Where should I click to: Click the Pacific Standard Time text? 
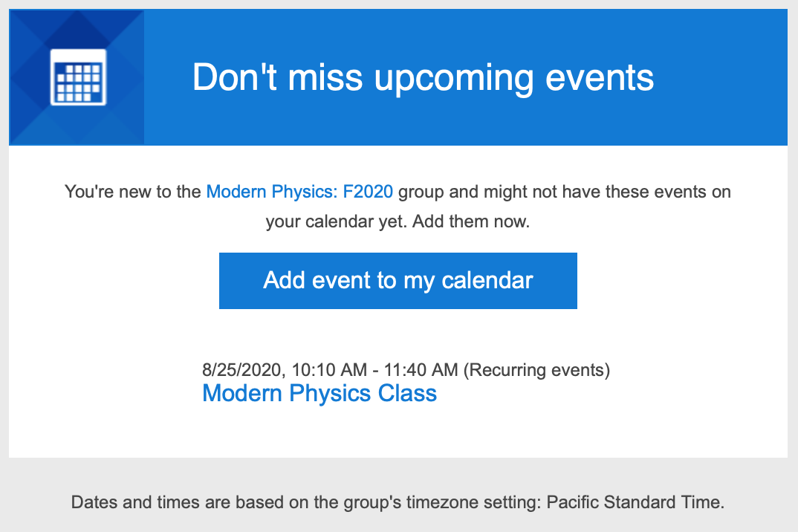click(x=635, y=502)
